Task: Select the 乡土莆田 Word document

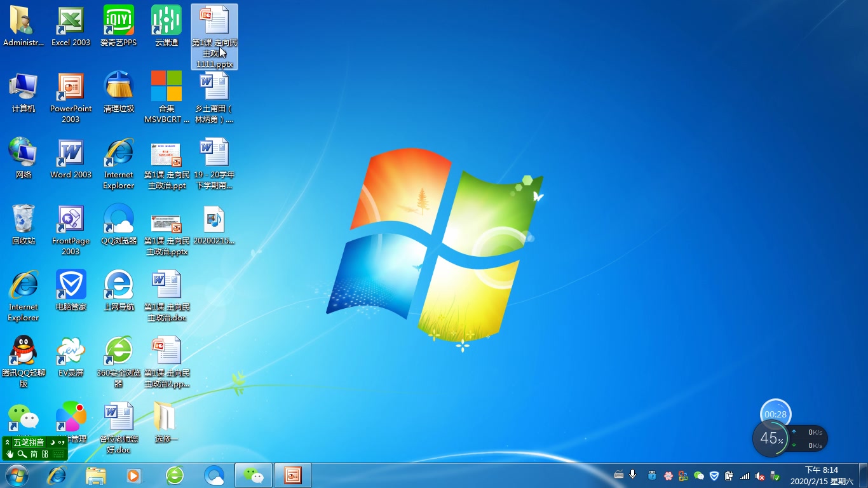Action: click(x=214, y=97)
